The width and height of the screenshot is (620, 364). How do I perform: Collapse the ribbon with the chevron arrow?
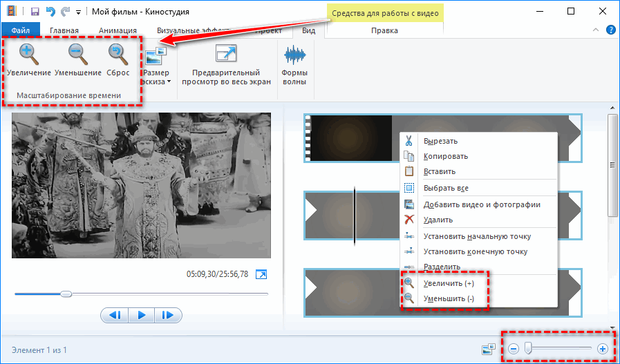[596, 30]
